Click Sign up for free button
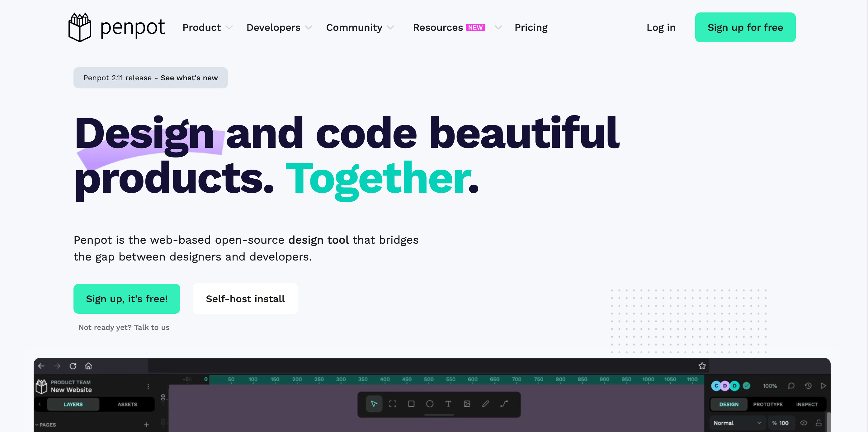 coord(745,27)
